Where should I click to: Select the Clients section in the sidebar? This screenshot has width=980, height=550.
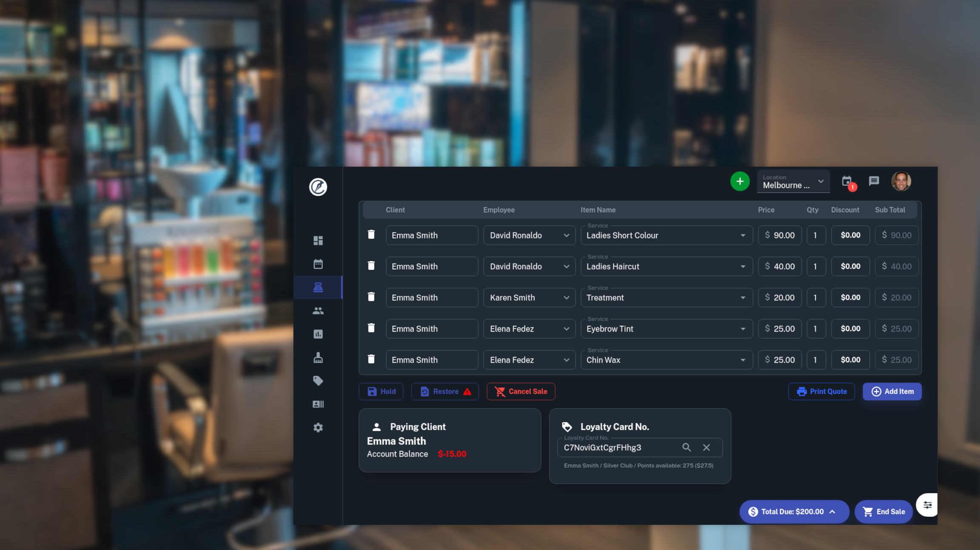coord(318,310)
